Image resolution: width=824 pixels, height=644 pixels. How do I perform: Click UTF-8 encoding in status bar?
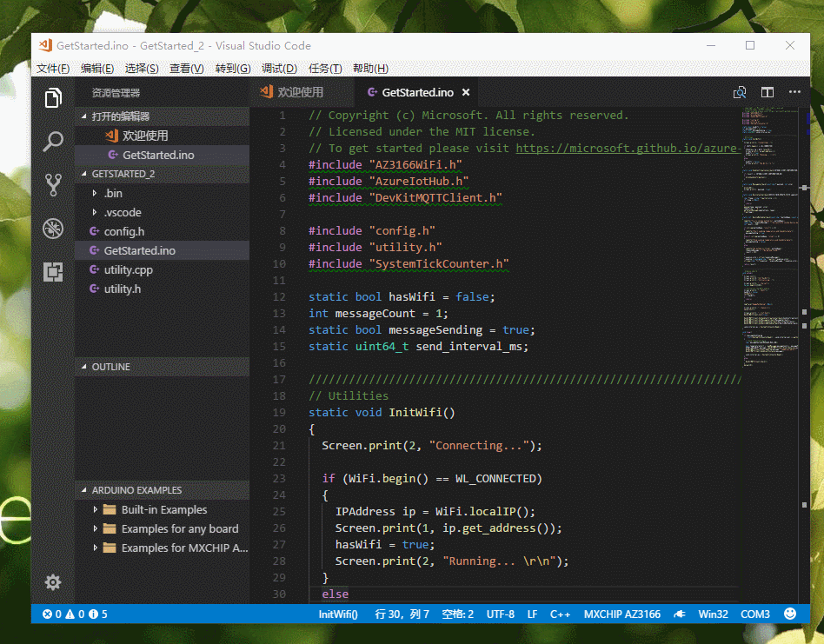500,614
